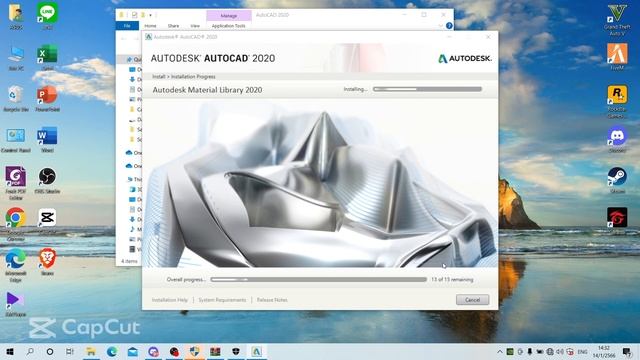Screen dimensions: 640x360
Task: Launch Garena from the desktop
Action: 617,218
